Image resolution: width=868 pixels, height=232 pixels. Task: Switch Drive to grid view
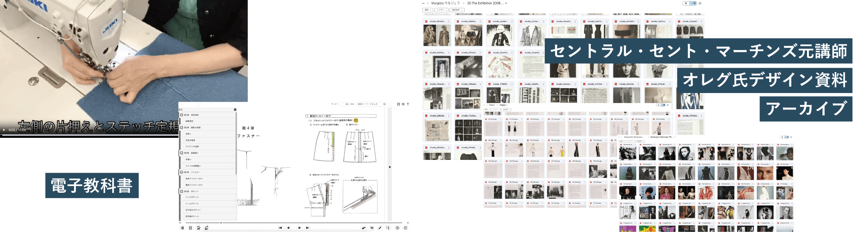(x=693, y=3)
